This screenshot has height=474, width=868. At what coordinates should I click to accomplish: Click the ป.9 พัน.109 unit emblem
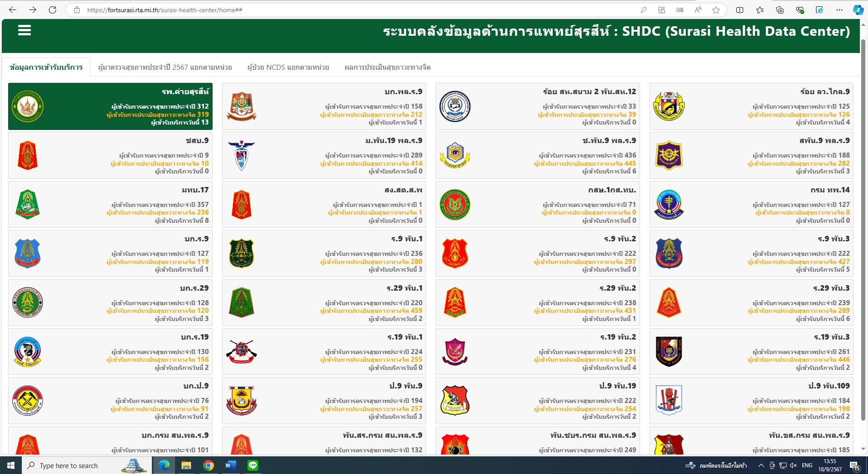pos(669,401)
